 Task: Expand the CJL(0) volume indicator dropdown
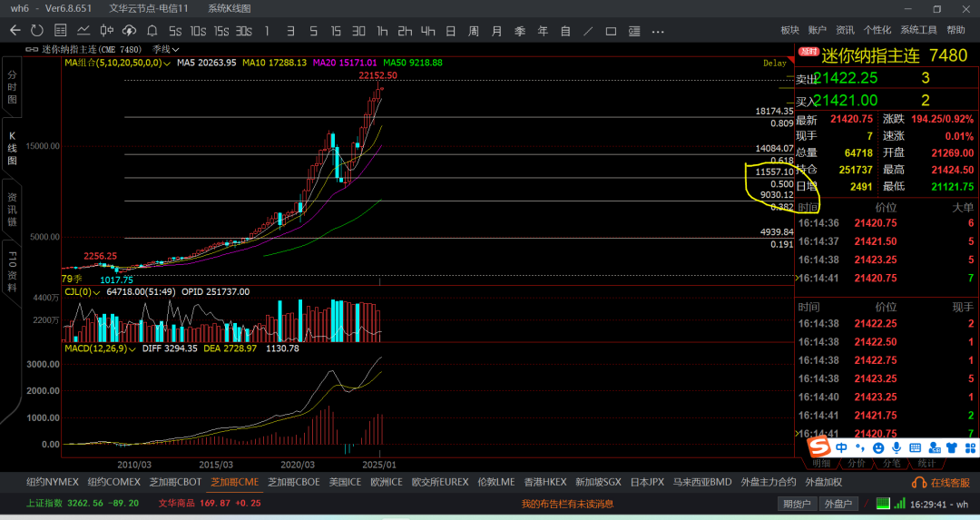[x=83, y=292]
